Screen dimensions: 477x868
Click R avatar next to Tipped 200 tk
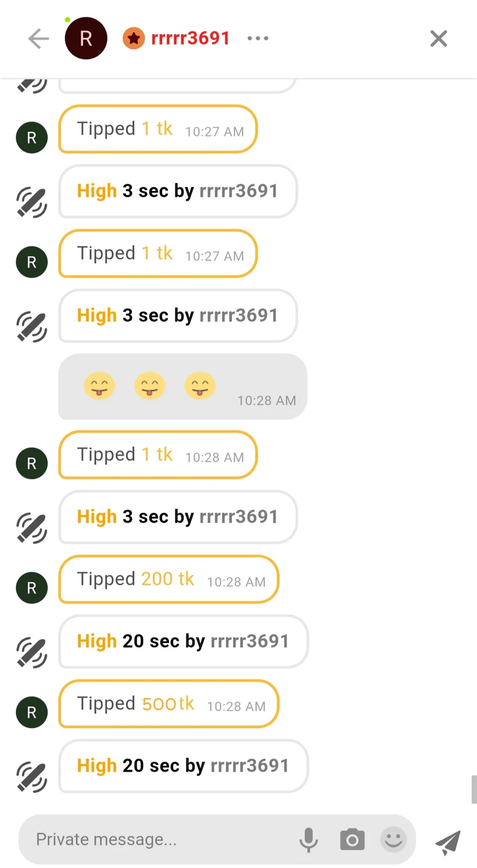32,588
